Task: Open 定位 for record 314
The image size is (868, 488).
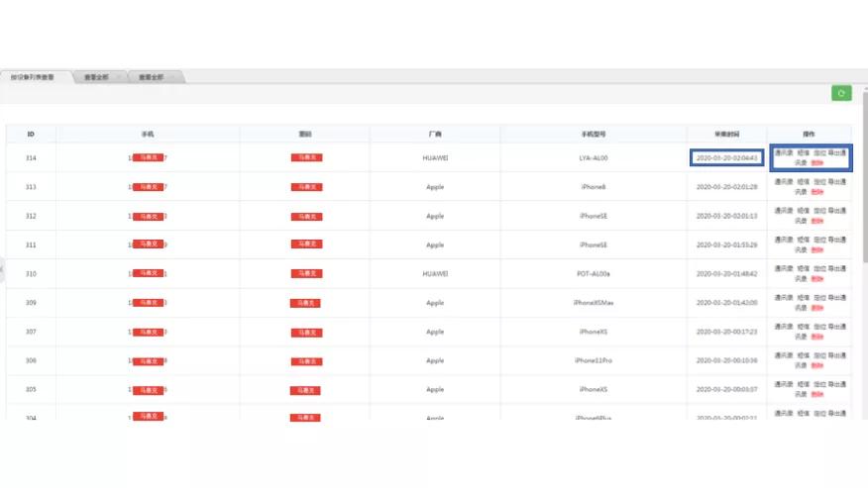Action: pos(819,152)
